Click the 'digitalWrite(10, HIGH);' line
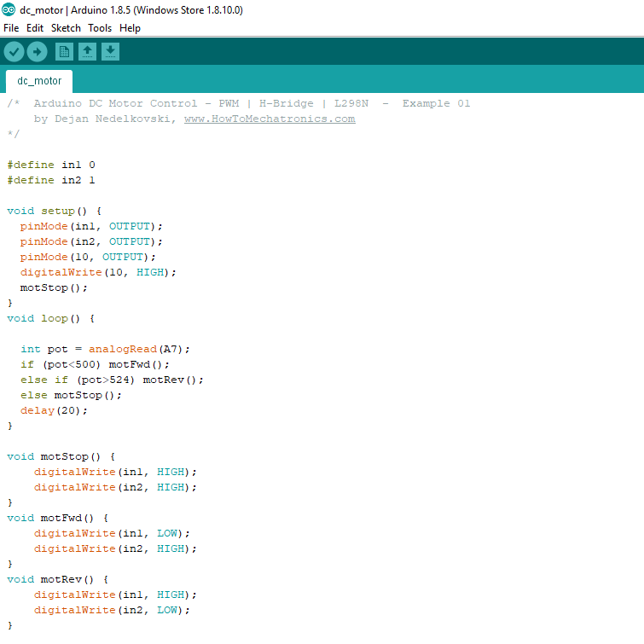 pos(98,272)
